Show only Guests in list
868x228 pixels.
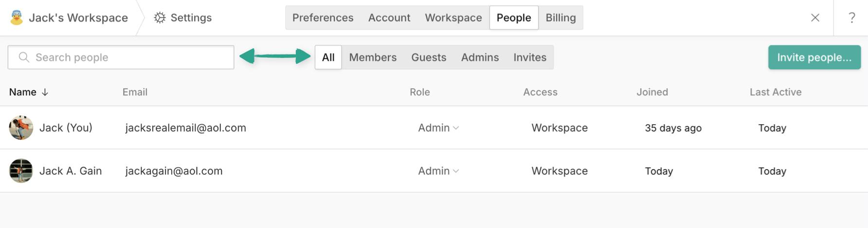[429, 57]
